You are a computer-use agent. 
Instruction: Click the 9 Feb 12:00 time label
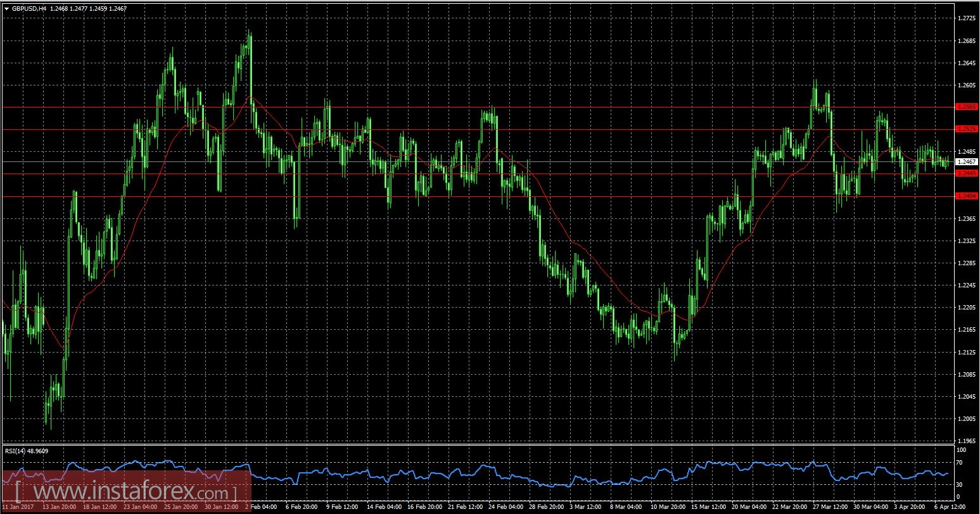(x=342, y=507)
